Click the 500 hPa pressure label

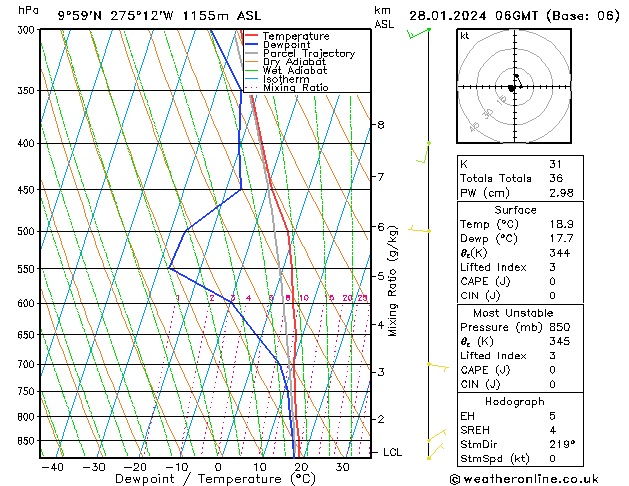28,231
